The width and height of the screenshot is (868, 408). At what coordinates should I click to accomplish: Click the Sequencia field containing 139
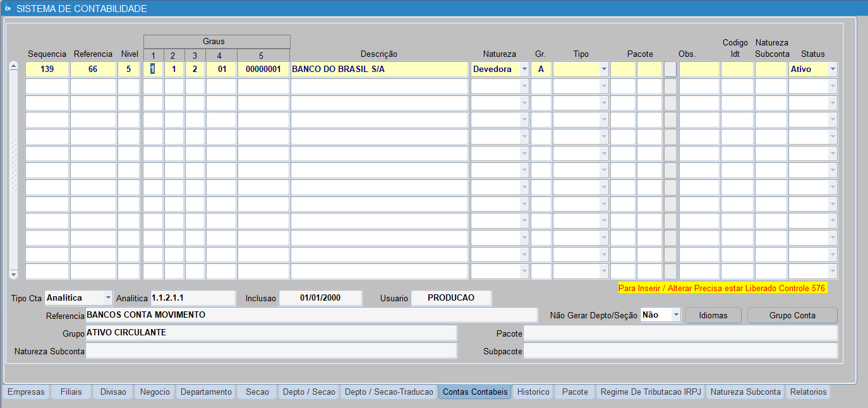coord(47,69)
